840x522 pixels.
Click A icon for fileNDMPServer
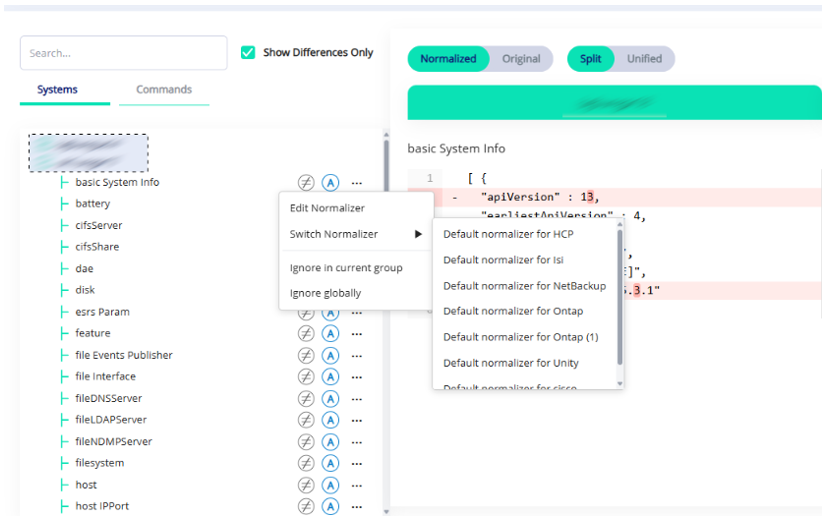(331, 442)
